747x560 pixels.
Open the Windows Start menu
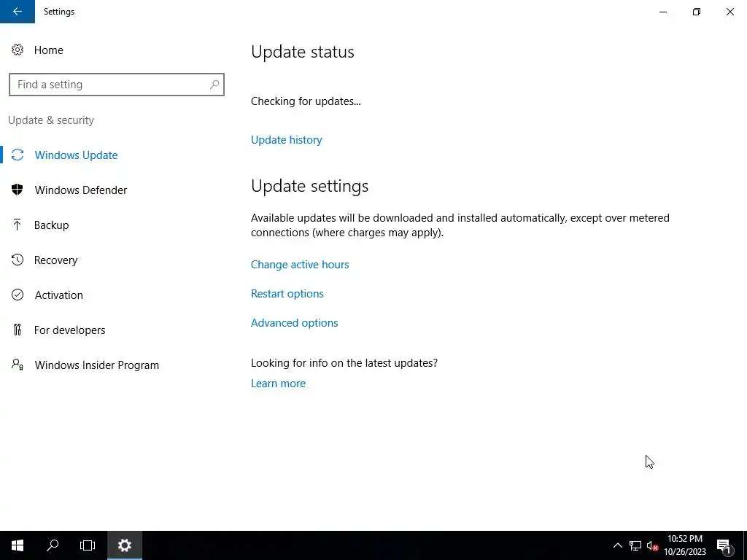tap(18, 545)
